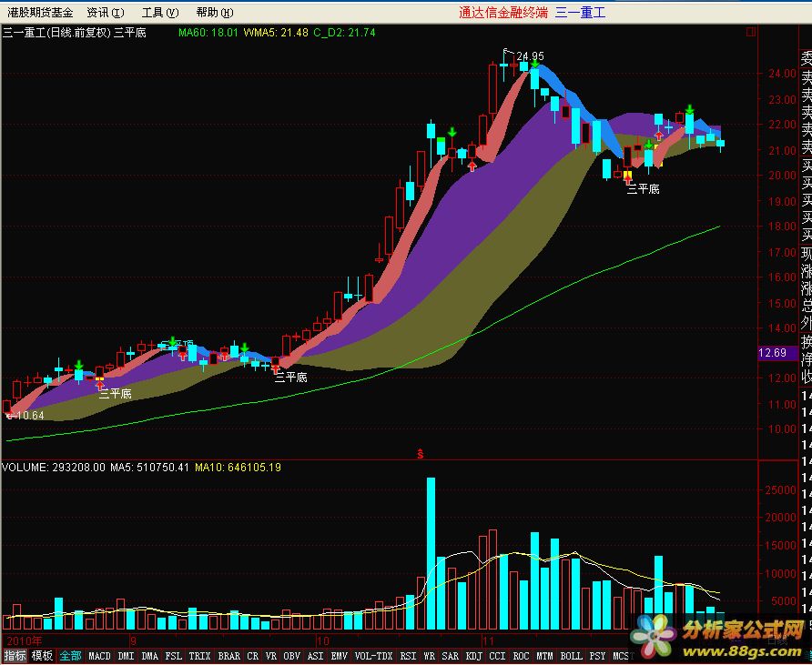
Task: Select the MTM indicator tab
Action: pos(544,656)
